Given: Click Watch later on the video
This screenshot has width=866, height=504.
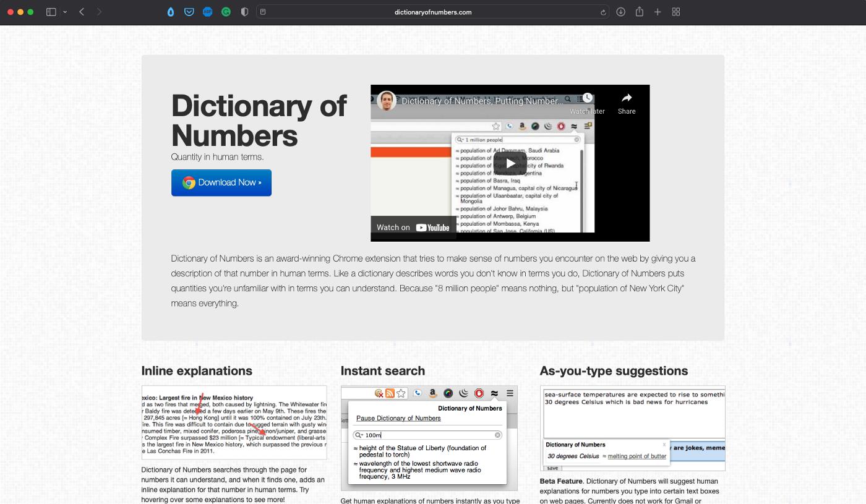Looking at the screenshot, I should click(587, 103).
